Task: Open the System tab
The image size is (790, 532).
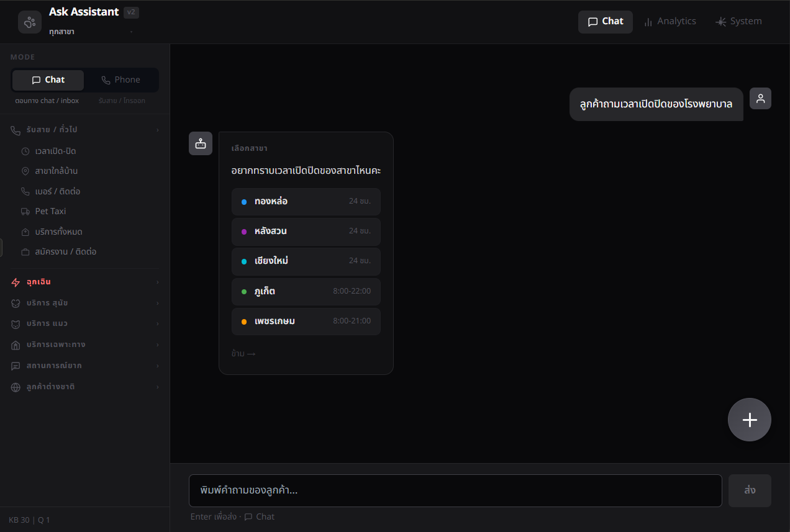Action: coord(738,20)
